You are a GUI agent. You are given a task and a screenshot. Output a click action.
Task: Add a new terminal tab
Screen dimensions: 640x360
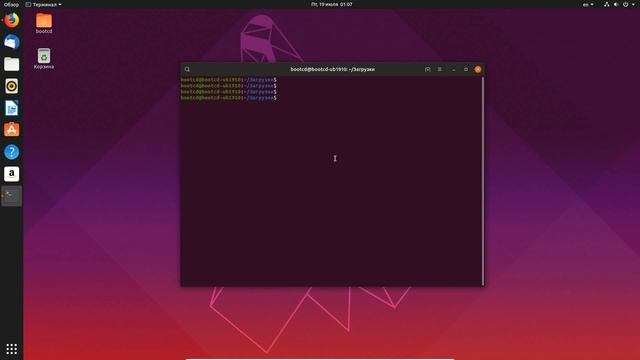427,69
